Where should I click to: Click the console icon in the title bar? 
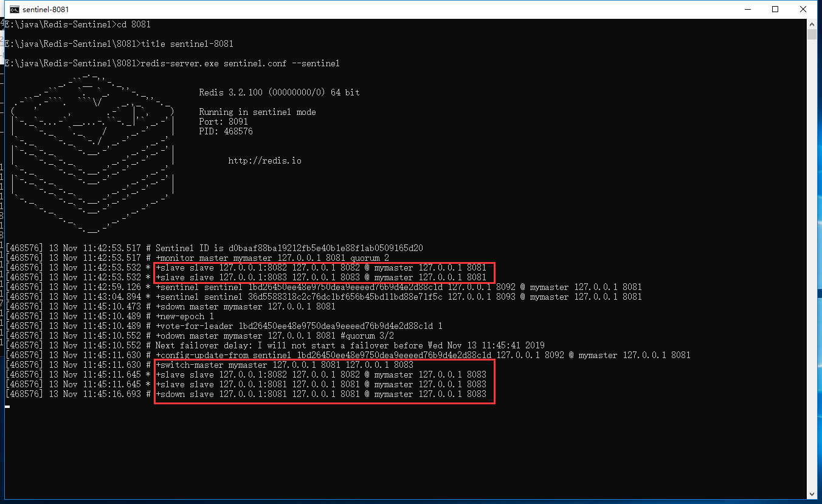click(13, 9)
